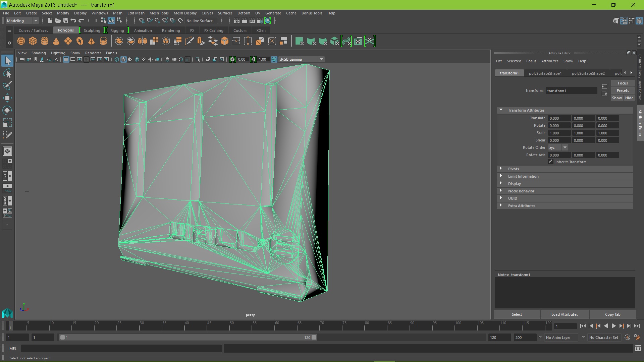
Task: Activate the Lasso selection tool
Action: 7,73
